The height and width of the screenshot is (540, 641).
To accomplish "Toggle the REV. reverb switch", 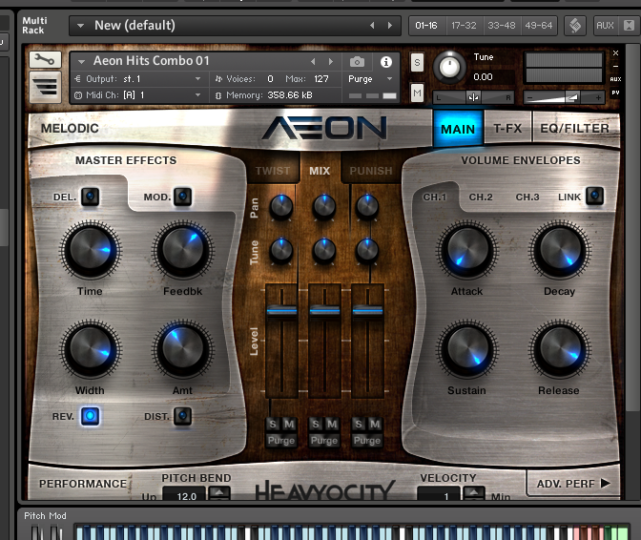I will (90, 415).
